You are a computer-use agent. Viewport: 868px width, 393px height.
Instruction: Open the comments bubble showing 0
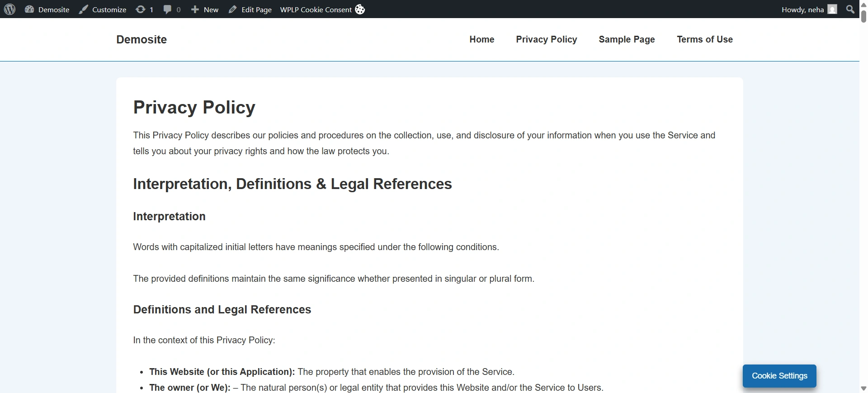click(x=172, y=9)
